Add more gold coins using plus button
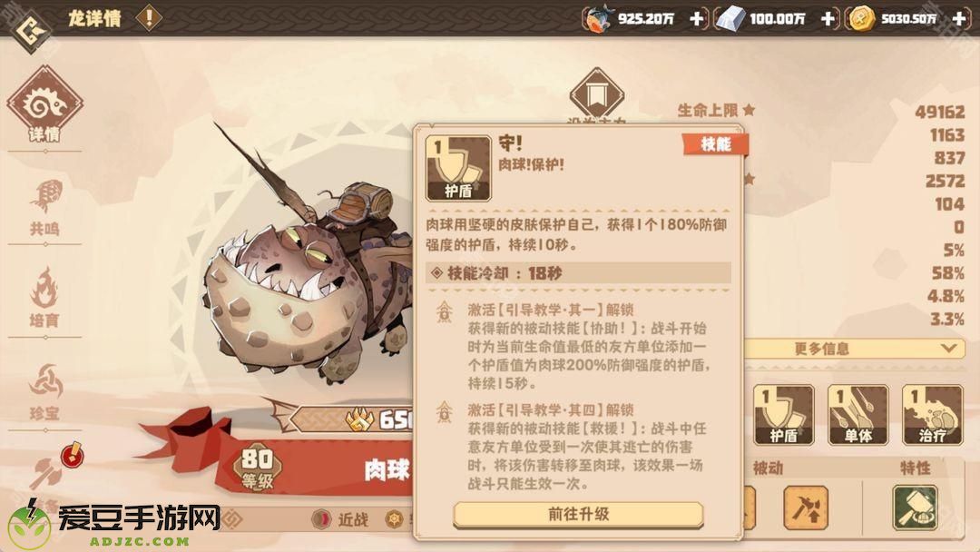980x552 pixels. point(959,19)
